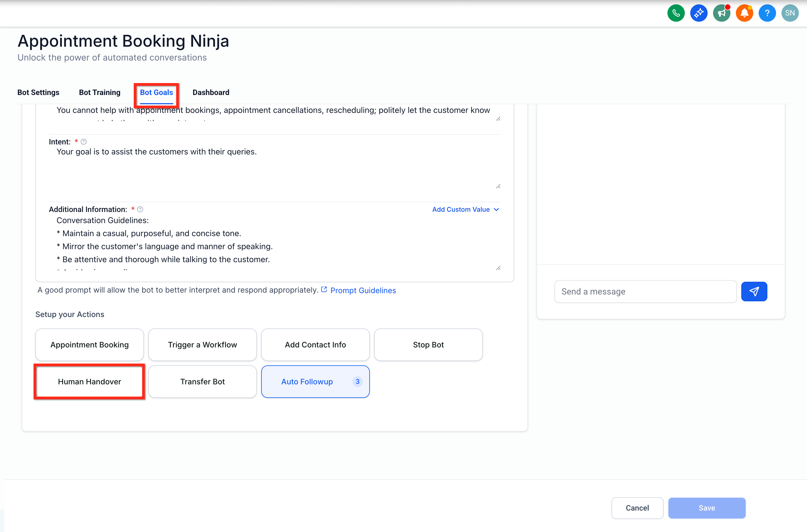Screen dimensions: 807x532
Task: Click the Intent textarea resize handle
Action: (498, 186)
